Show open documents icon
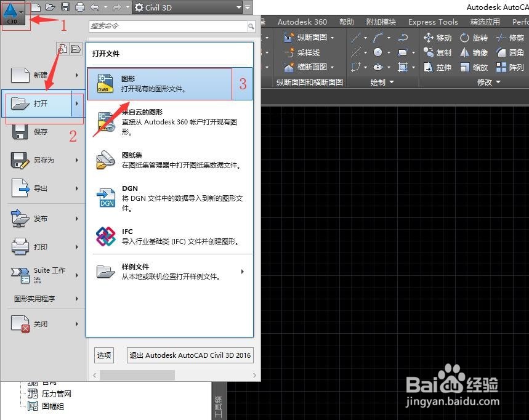Screen dimensions: 529x420 (x=76, y=49)
